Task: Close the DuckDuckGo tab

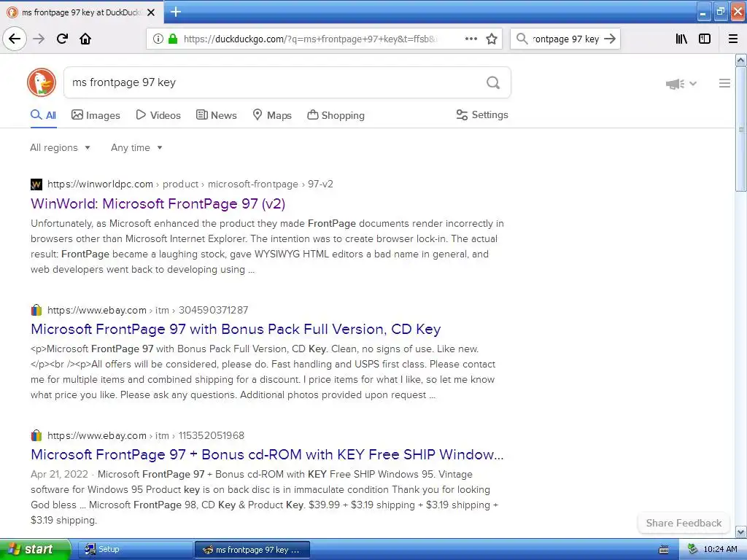Action: coord(151,12)
